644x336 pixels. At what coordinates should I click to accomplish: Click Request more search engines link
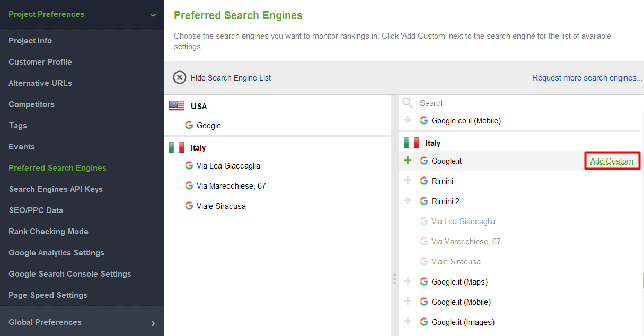587,78
